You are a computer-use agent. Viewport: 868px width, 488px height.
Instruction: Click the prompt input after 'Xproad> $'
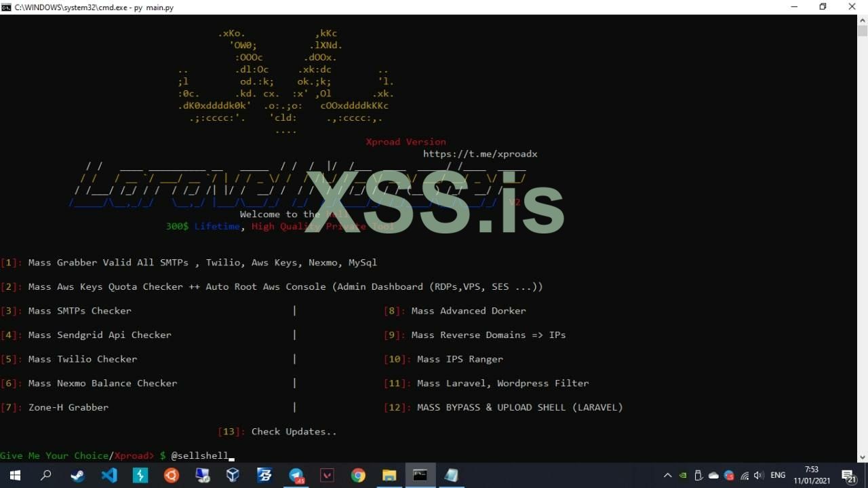(x=199, y=455)
